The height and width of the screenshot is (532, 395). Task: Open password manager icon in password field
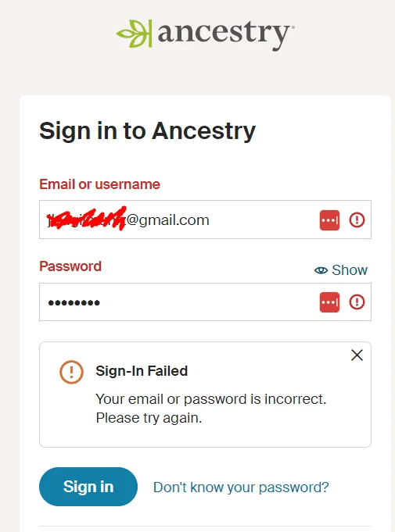click(329, 302)
